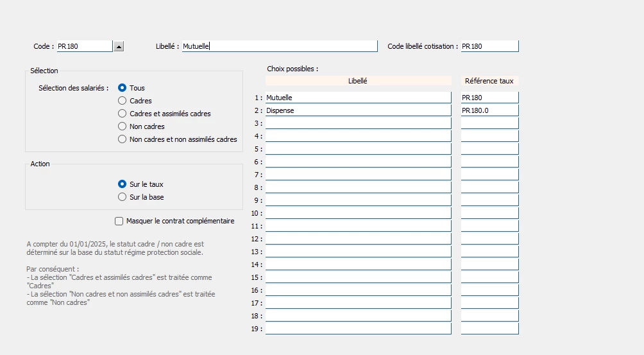Select the Cadres radio option

tap(123, 101)
